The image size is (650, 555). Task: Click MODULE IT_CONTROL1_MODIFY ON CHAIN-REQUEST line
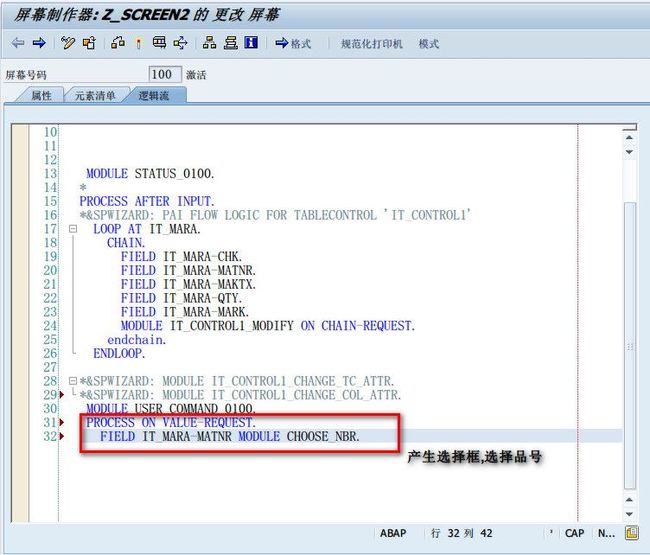tap(268, 326)
